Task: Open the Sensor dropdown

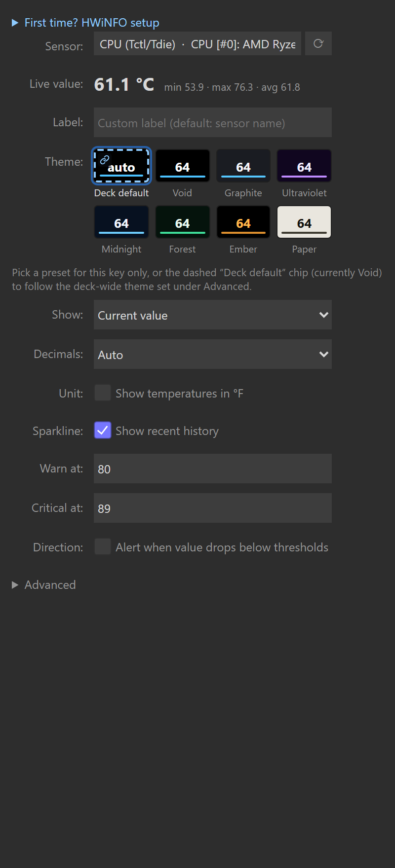Action: click(197, 44)
